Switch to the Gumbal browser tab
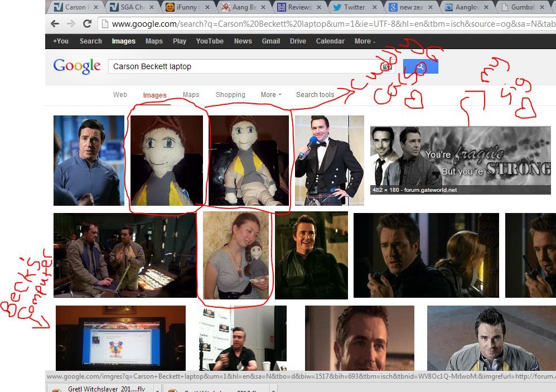 point(522,7)
